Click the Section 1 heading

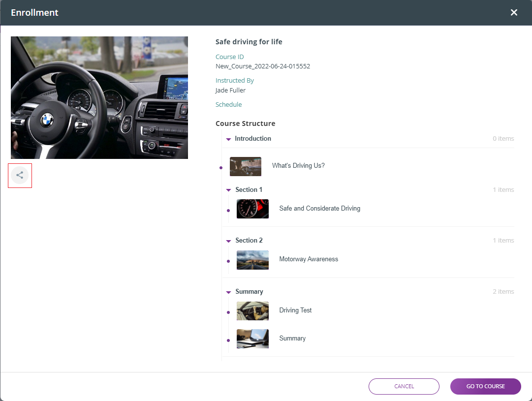(249, 189)
